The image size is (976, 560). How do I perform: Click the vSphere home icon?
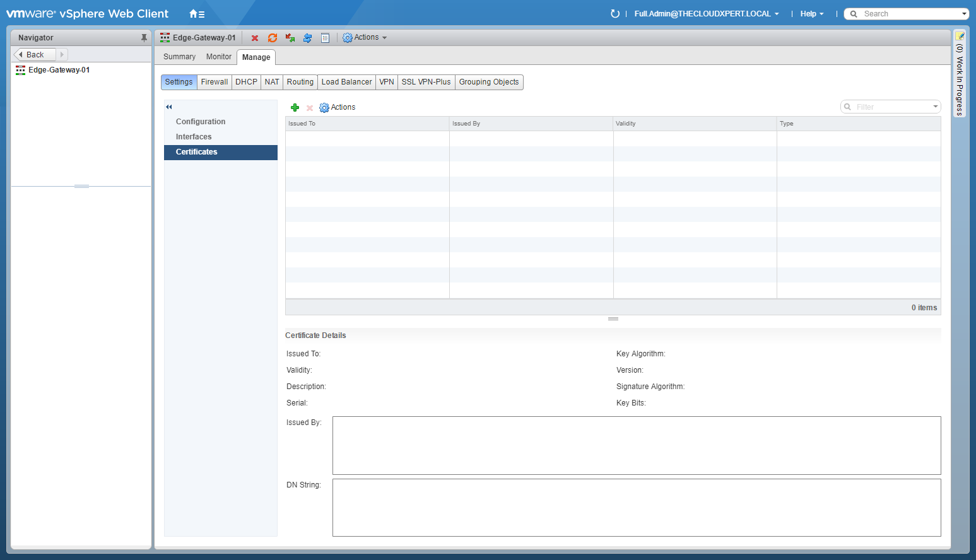[197, 14]
